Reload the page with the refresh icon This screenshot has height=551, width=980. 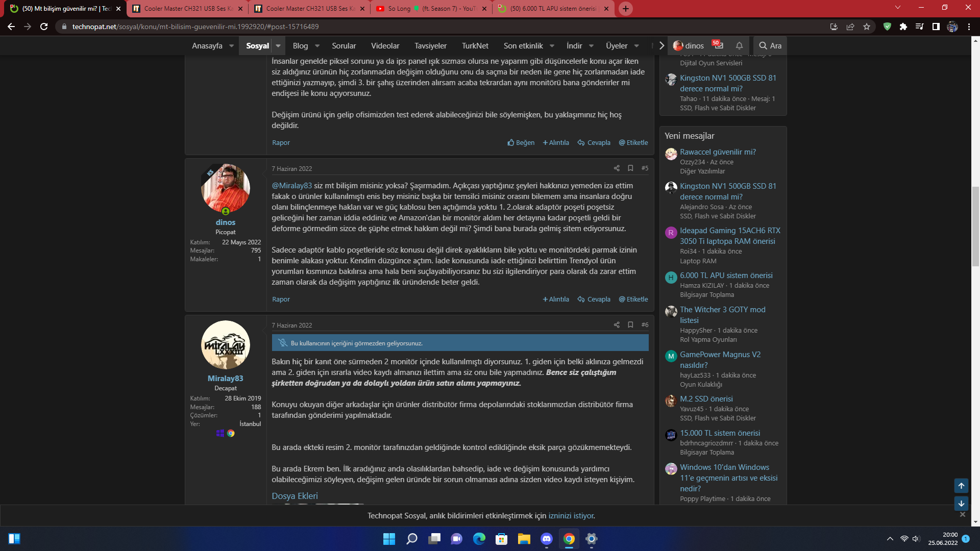(44, 27)
